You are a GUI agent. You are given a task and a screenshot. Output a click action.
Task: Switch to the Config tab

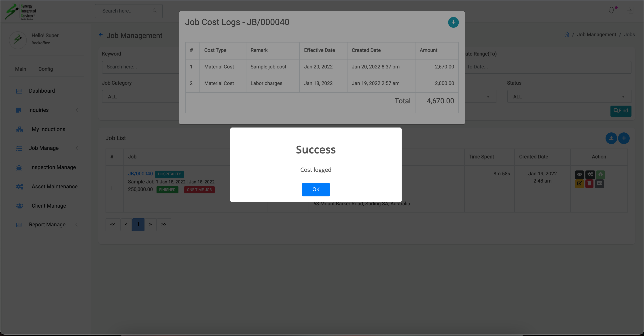tap(45, 69)
